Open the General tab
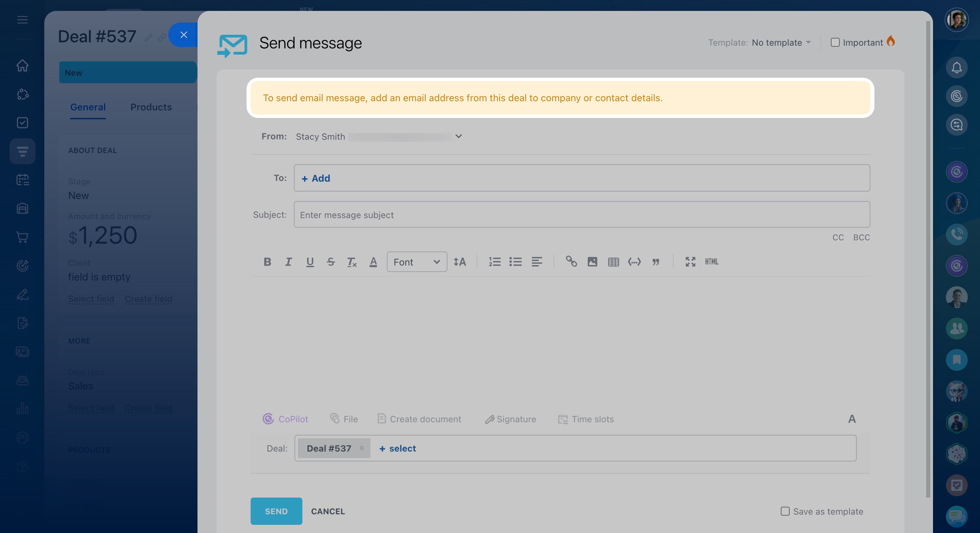 (88, 107)
